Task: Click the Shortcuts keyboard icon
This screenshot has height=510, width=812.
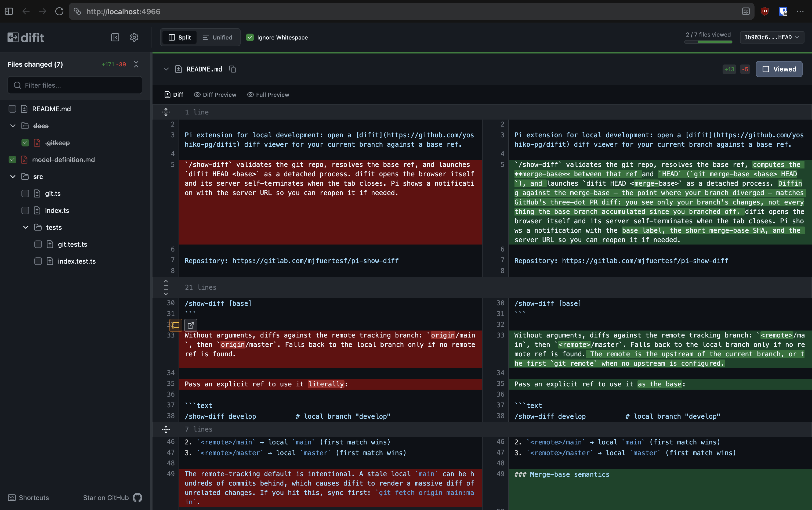Action: pyautogui.click(x=12, y=498)
